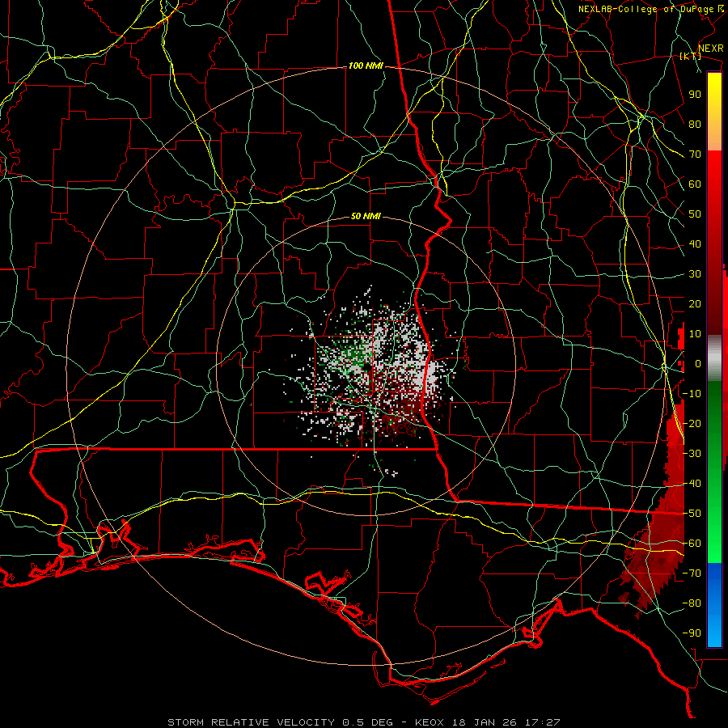Click the NEXLAB-College of DuPage title text
728x728 pixels.
(645, 9)
